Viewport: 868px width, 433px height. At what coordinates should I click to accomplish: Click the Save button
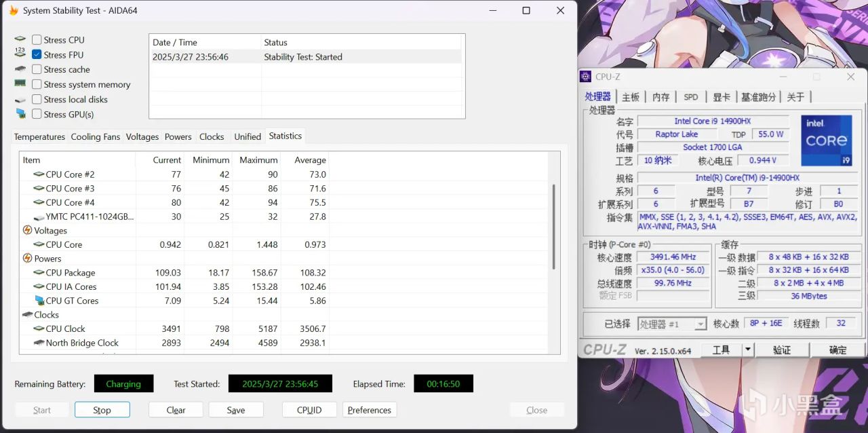click(x=236, y=410)
